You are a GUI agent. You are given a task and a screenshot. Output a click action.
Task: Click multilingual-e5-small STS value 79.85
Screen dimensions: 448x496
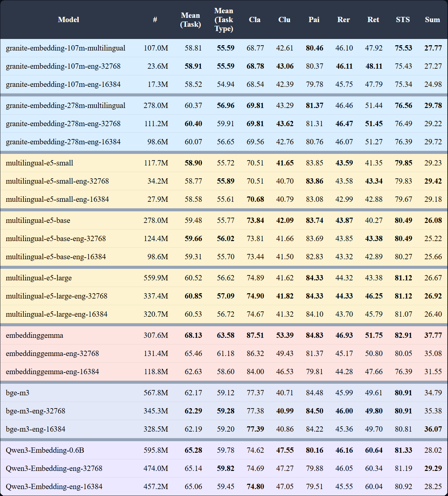pyautogui.click(x=403, y=163)
